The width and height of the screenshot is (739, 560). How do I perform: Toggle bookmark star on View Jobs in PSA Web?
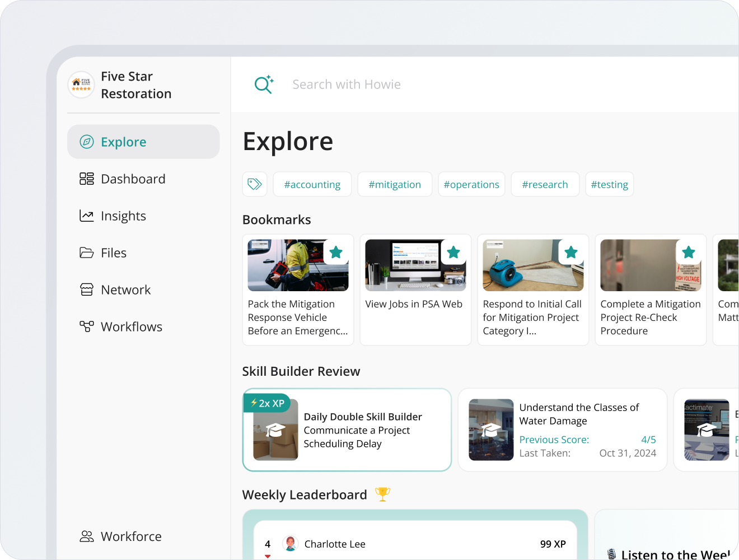(x=453, y=253)
